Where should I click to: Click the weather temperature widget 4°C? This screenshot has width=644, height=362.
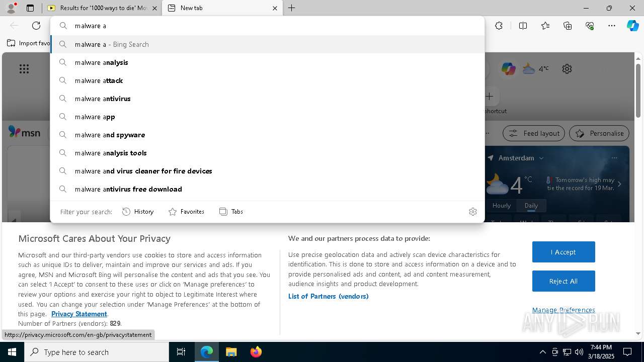coord(536,69)
